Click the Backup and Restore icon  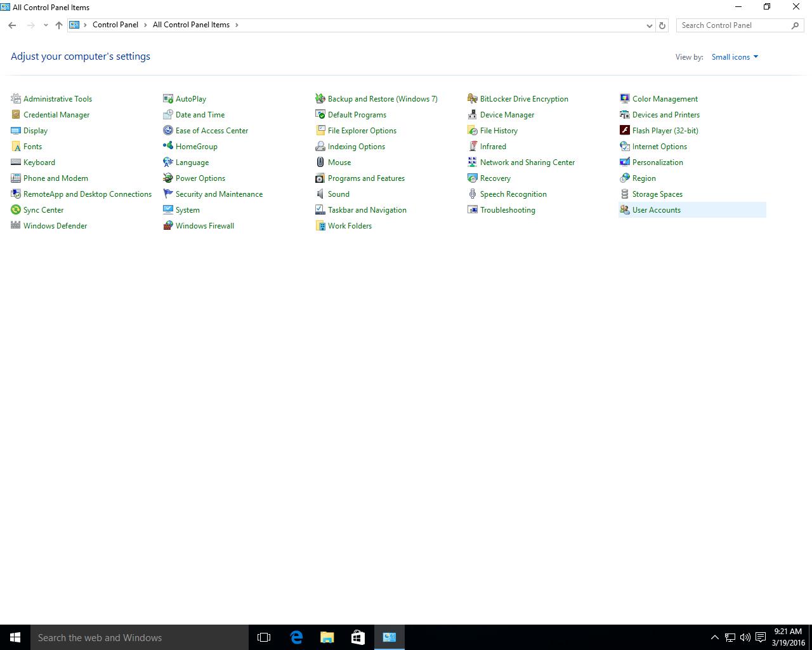pyautogui.click(x=320, y=98)
